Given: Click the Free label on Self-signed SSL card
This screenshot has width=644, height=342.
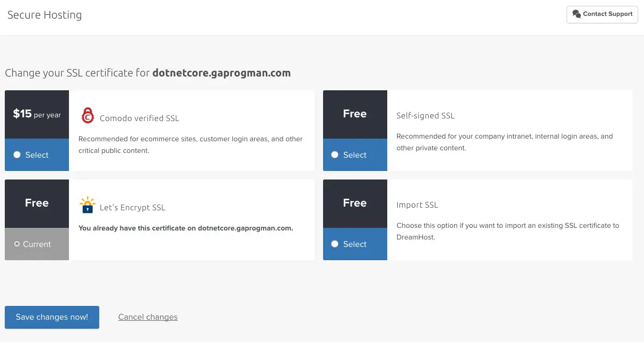Looking at the screenshot, I should (355, 114).
